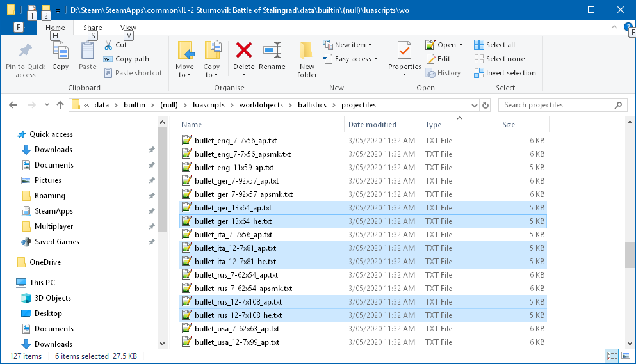The height and width of the screenshot is (364, 636).
Task: Select bullet_usa_12-7x99_ap.txt
Action: coord(363,342)
